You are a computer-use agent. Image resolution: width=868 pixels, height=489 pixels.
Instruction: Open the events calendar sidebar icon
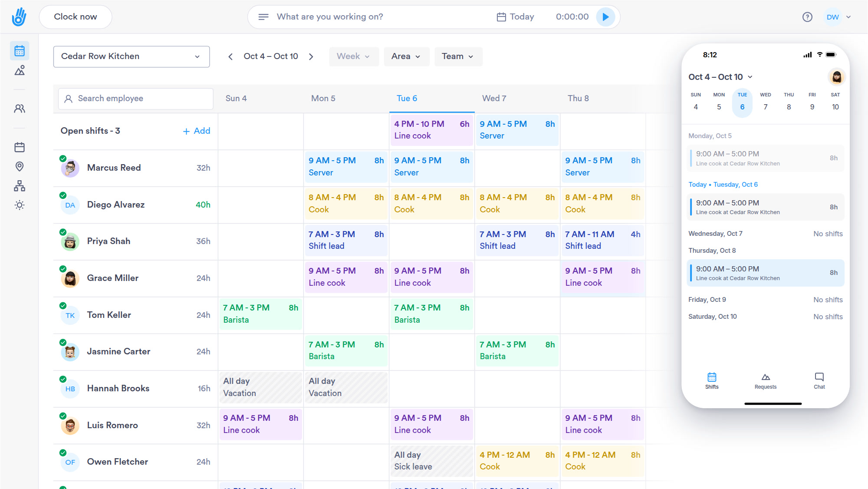pos(20,147)
